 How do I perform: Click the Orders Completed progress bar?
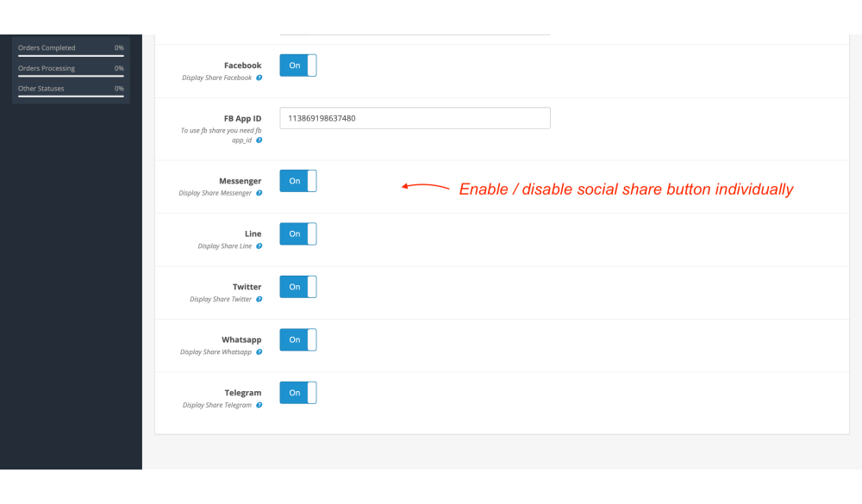(71, 55)
